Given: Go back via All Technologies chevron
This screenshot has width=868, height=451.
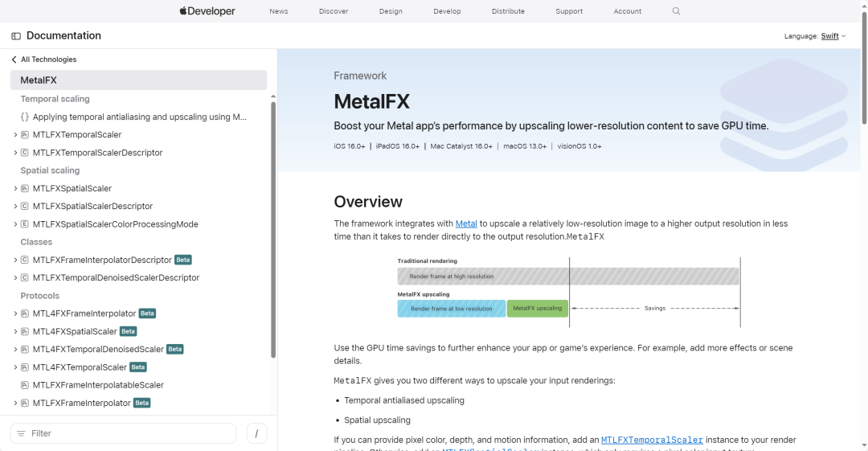Looking at the screenshot, I should pos(14,59).
